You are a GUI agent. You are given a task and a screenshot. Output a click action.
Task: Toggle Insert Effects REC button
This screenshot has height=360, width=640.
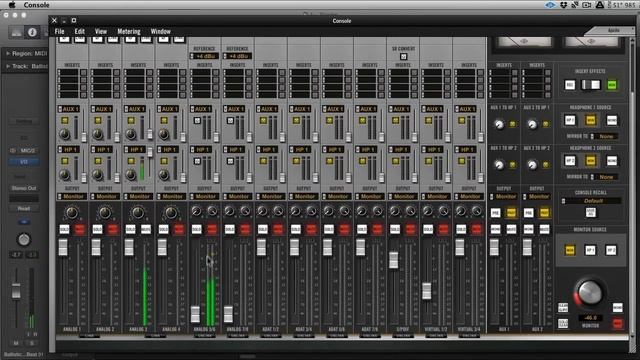click(x=570, y=85)
